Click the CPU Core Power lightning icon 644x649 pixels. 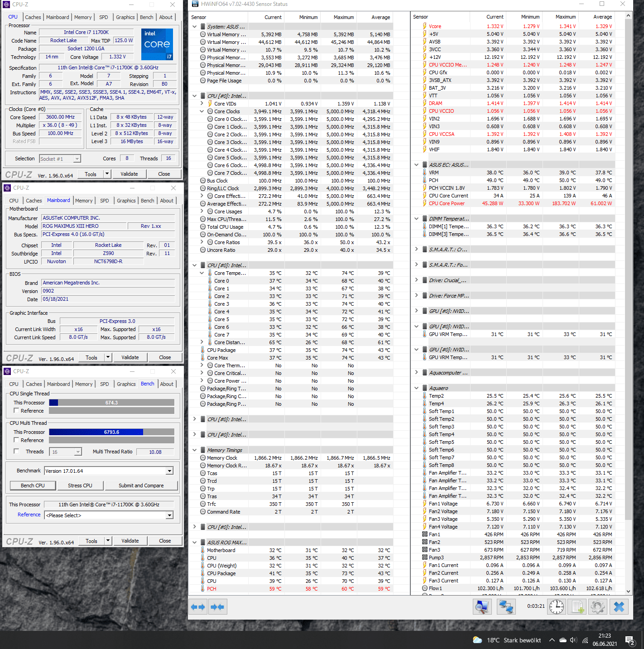point(425,203)
